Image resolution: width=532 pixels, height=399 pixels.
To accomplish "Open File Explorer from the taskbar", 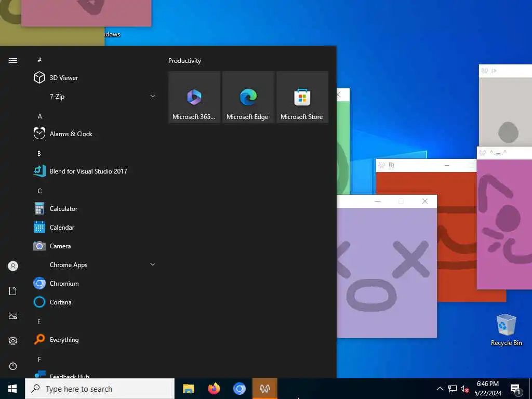I will [188, 389].
